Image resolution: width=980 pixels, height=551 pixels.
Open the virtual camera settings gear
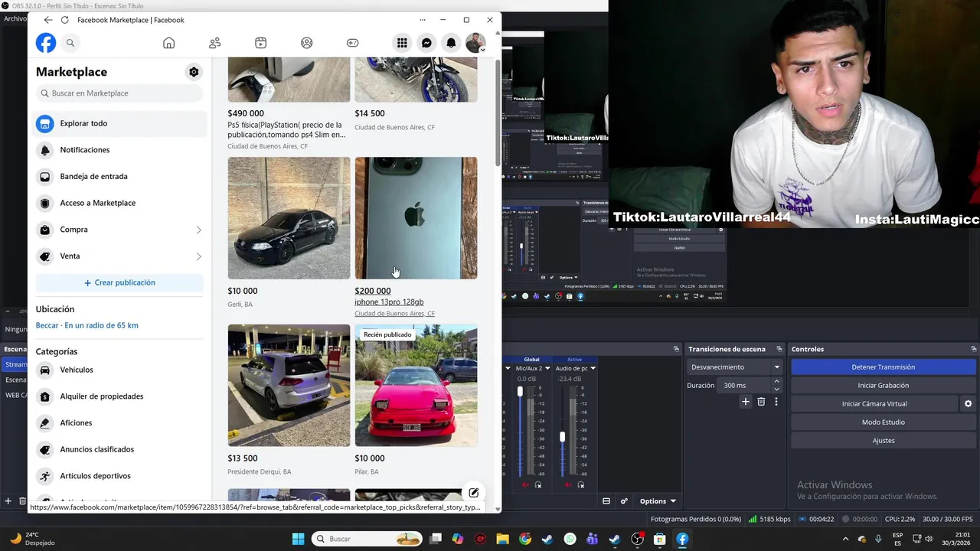pyautogui.click(x=968, y=404)
